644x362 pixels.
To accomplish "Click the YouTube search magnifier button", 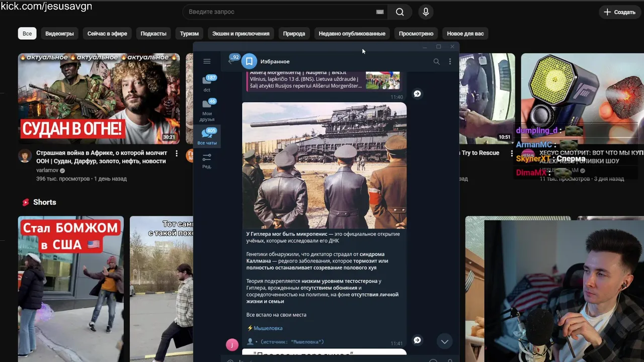I will coord(400,12).
